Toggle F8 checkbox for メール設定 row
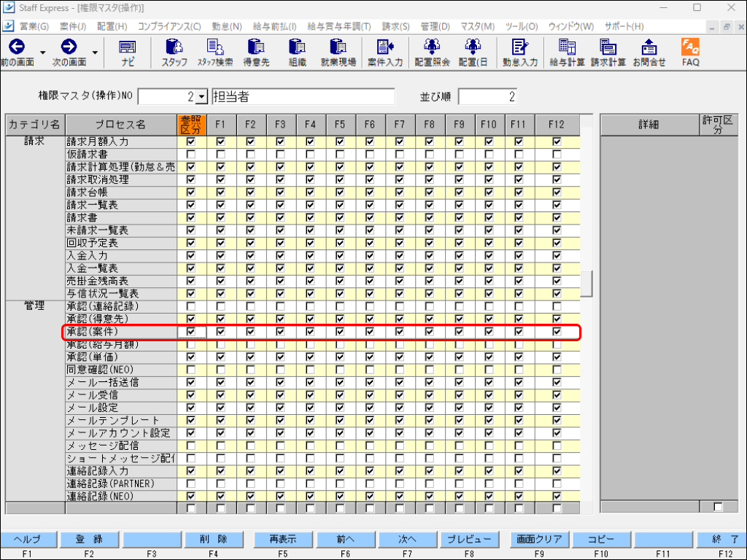Image resolution: width=747 pixels, height=560 pixels. 429,408
